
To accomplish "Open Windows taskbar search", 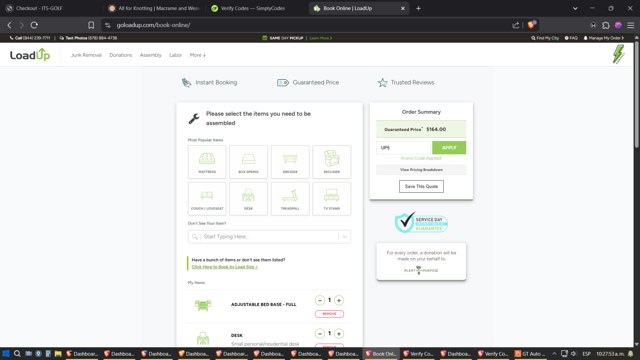I will pos(17,353).
